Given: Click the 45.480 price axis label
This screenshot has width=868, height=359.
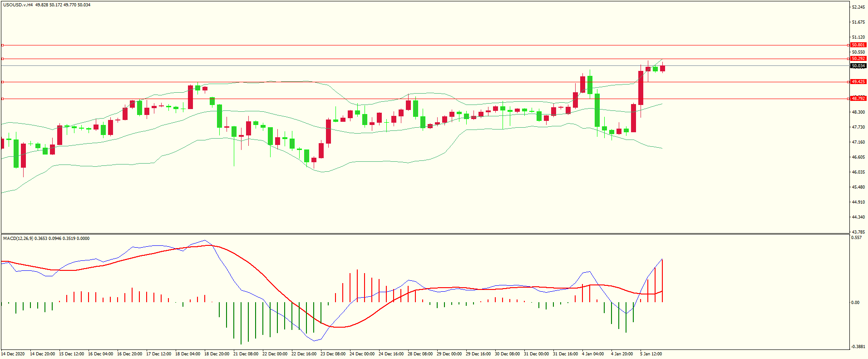Looking at the screenshot, I should [858, 187].
